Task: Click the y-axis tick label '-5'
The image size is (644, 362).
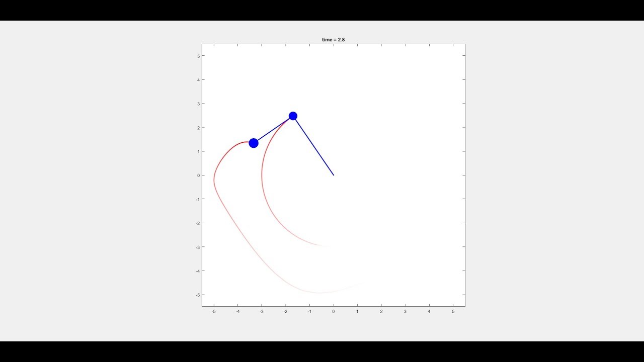Action: (x=198, y=295)
